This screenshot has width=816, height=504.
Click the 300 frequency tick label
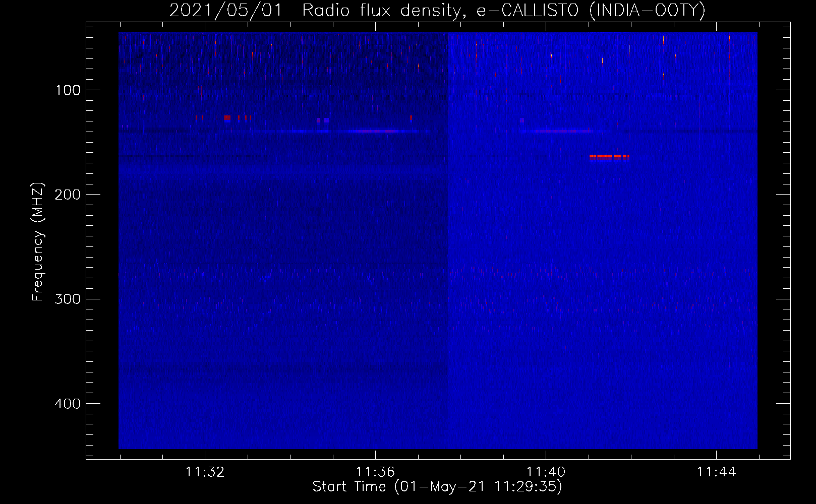click(x=68, y=299)
